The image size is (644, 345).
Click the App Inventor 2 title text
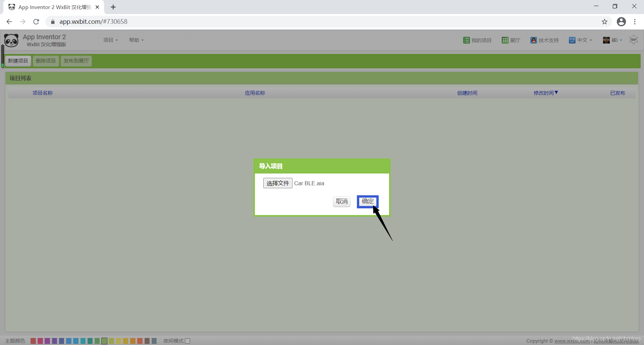pyautogui.click(x=44, y=37)
